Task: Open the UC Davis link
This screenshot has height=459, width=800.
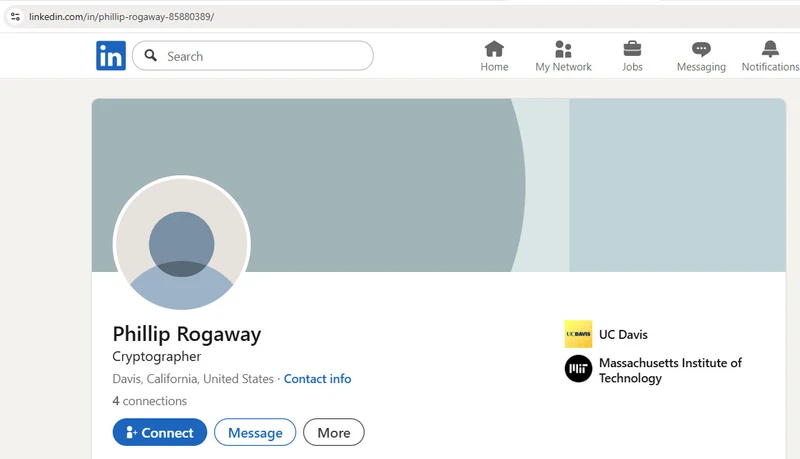Action: point(623,335)
